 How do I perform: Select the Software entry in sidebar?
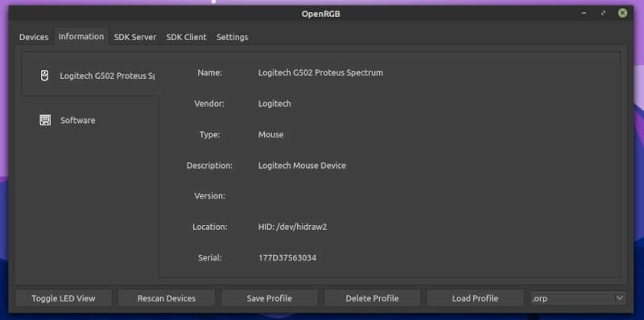pos(89,121)
